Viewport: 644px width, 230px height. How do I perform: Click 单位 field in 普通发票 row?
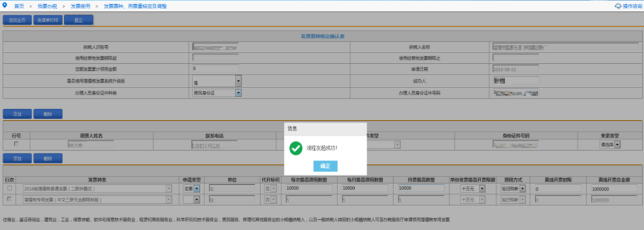pos(232,188)
